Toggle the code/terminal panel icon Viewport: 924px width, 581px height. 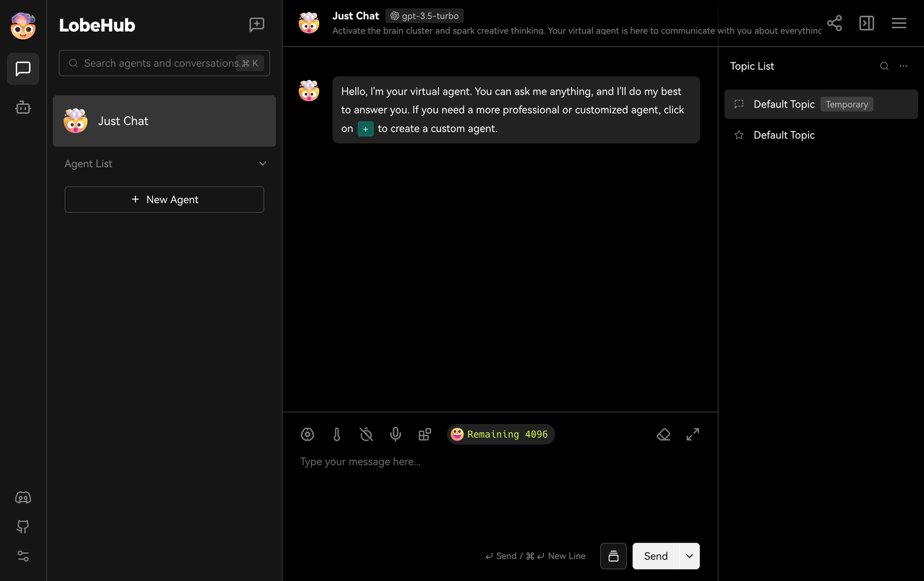866,23
